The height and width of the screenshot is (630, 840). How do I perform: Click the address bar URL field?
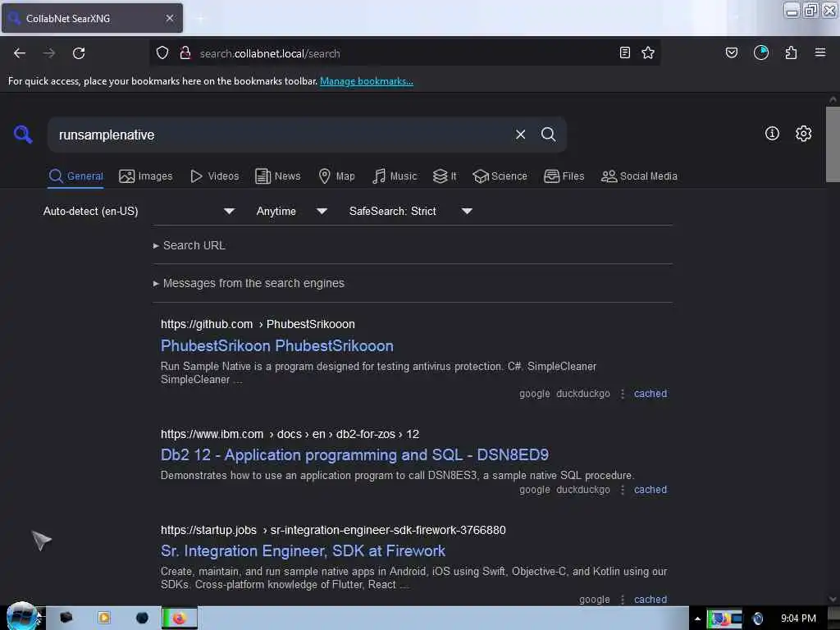[x=404, y=53]
